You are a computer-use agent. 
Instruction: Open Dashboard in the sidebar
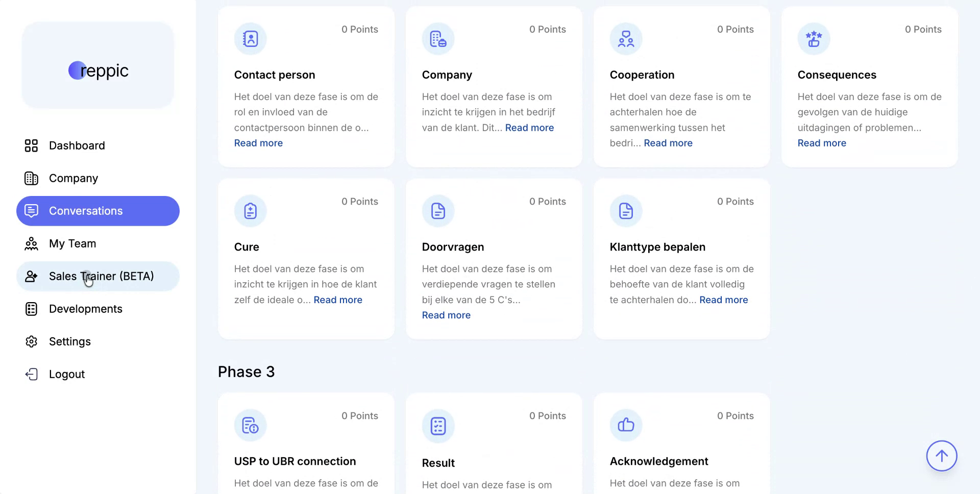[x=77, y=146]
